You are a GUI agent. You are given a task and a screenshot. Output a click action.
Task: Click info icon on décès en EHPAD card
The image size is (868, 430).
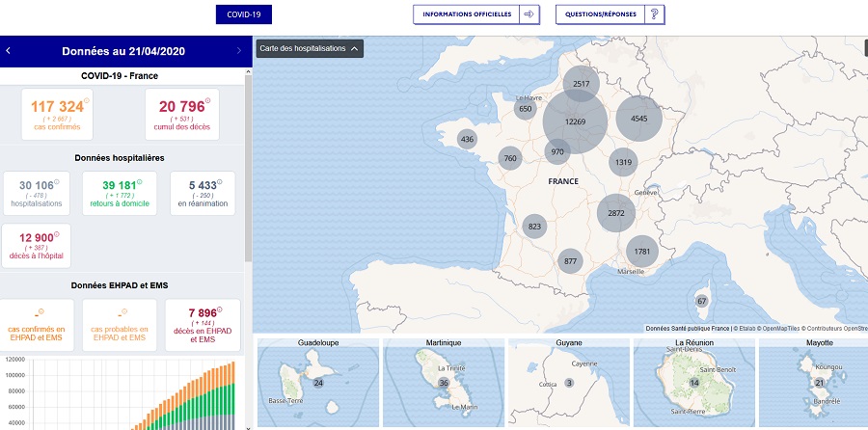coord(223,310)
